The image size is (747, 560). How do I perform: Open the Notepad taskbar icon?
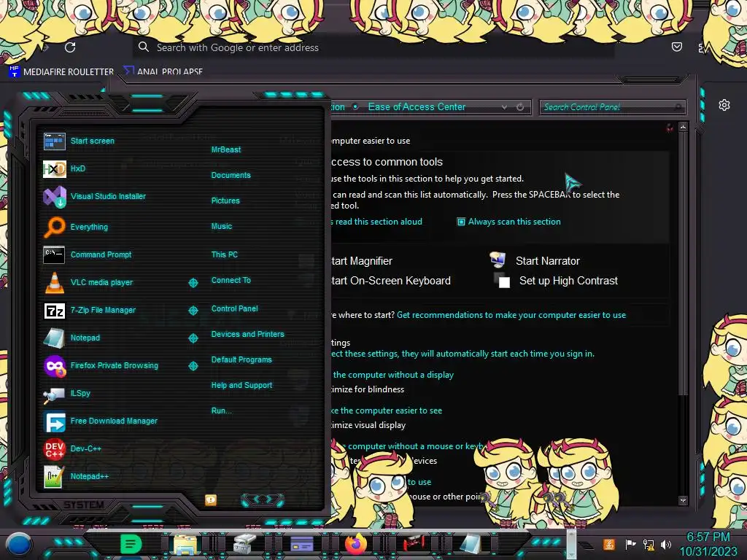(x=471, y=544)
